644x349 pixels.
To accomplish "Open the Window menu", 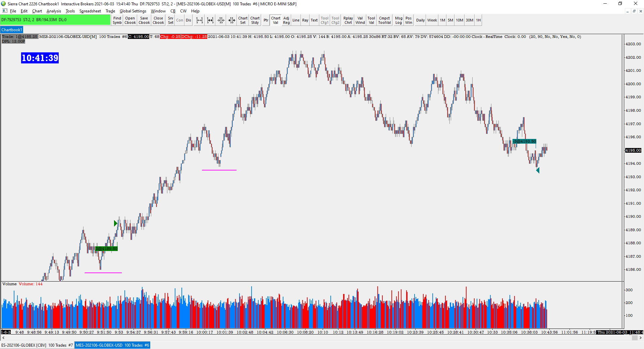I will [158, 11].
